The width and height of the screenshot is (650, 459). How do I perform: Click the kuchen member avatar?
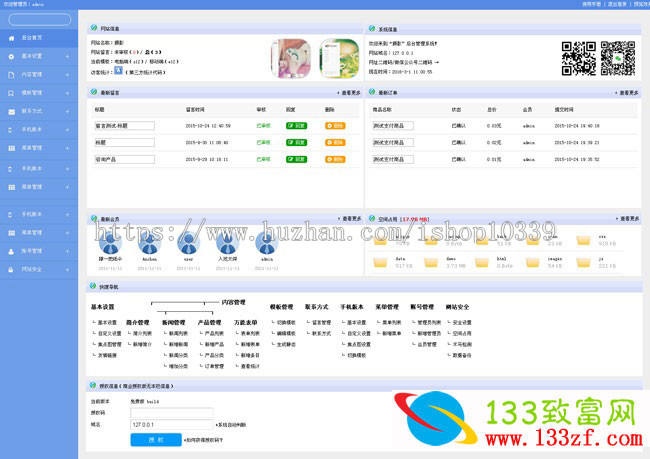pos(149,242)
